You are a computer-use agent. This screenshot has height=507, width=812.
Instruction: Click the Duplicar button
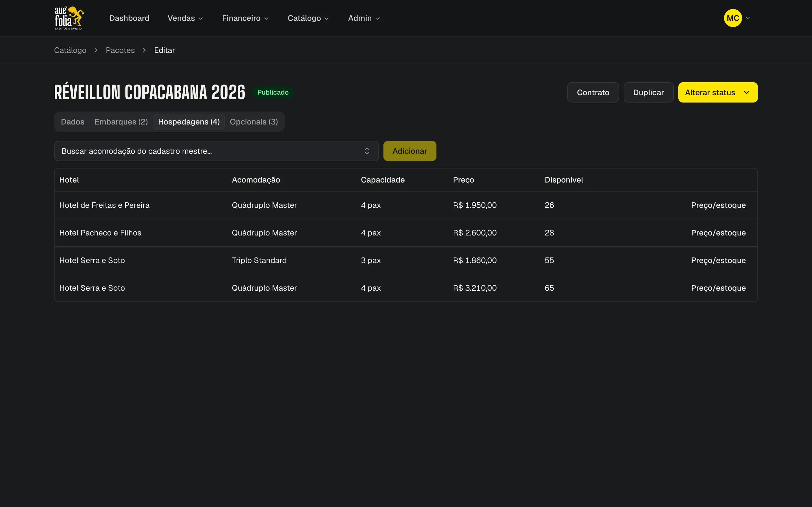coord(648,93)
